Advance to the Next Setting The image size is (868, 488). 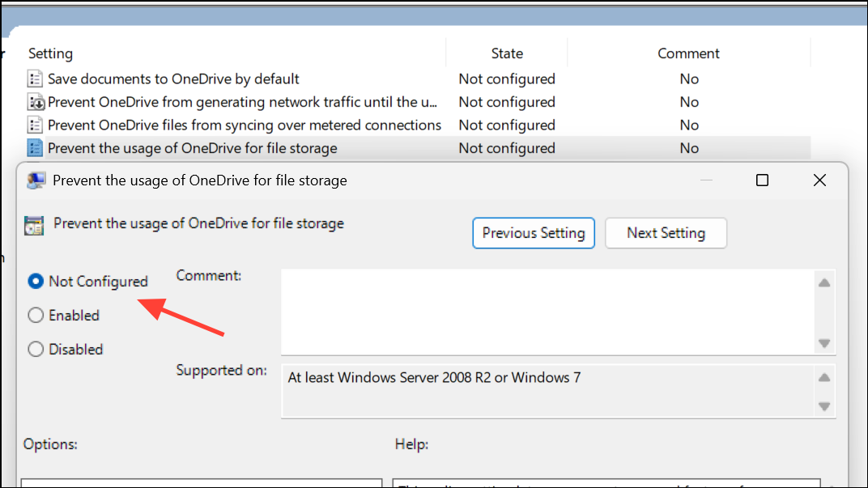point(666,232)
